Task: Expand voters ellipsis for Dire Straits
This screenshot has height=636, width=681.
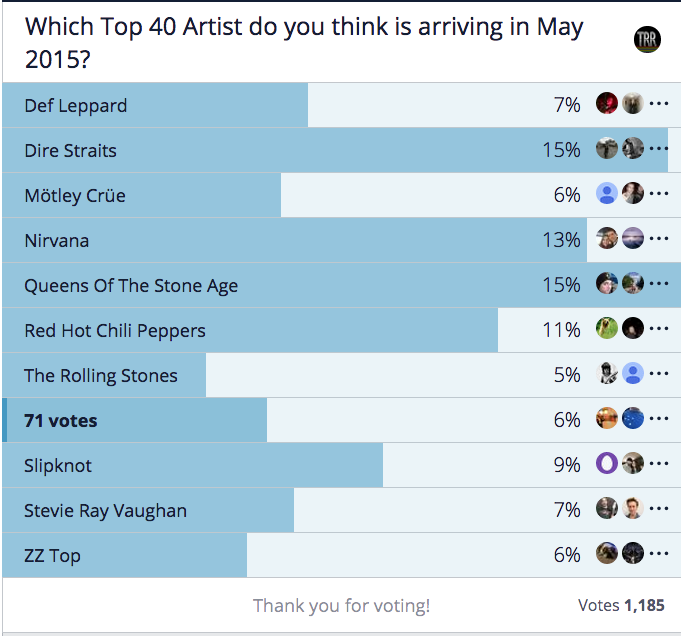Action: coord(659,149)
